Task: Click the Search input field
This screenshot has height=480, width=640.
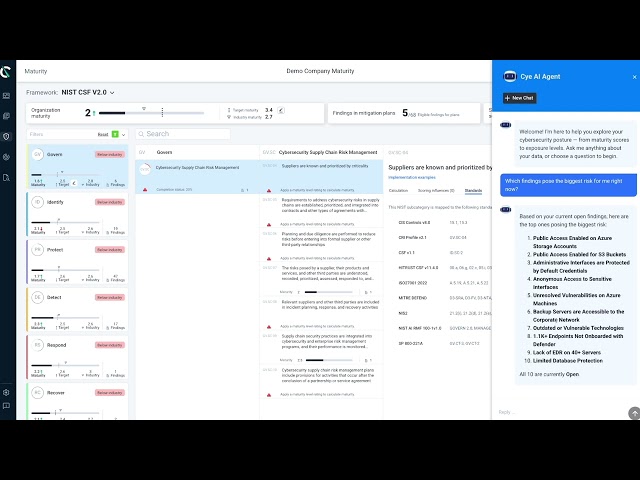Action: 183,134
